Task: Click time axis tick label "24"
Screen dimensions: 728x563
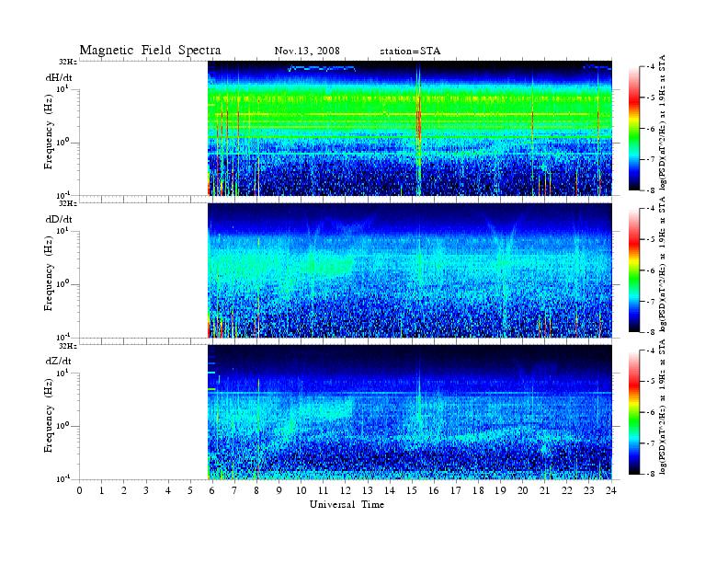Action: tap(612, 491)
